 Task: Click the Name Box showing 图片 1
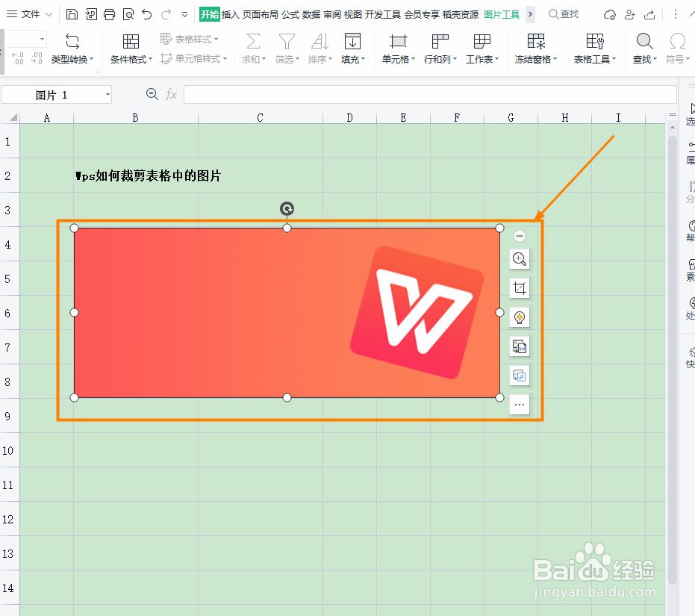[52, 95]
